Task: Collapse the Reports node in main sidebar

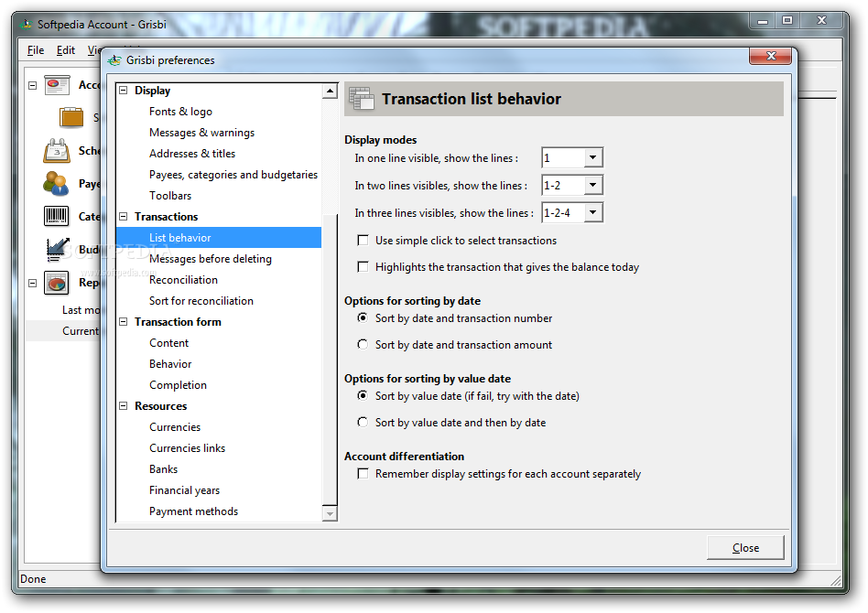Action: pos(33,283)
